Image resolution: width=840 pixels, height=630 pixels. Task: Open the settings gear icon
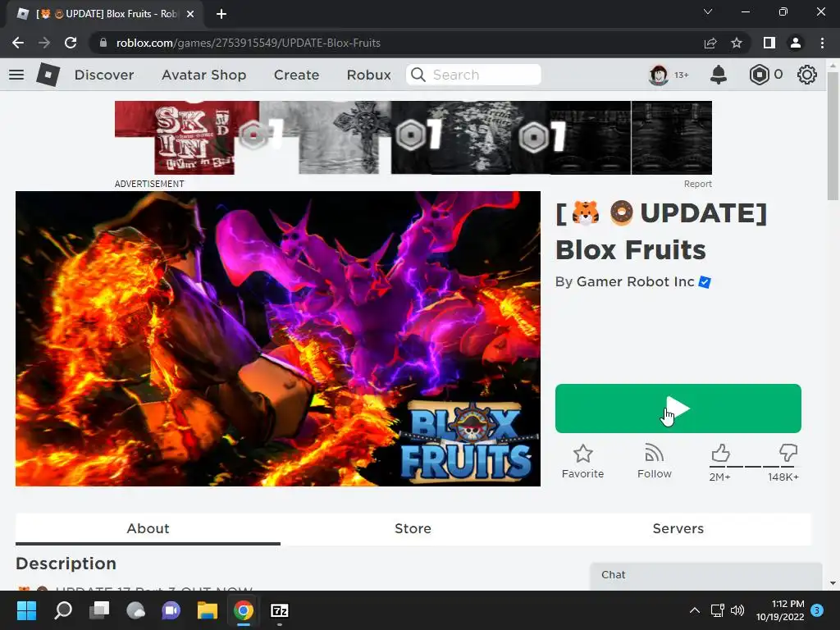(807, 75)
